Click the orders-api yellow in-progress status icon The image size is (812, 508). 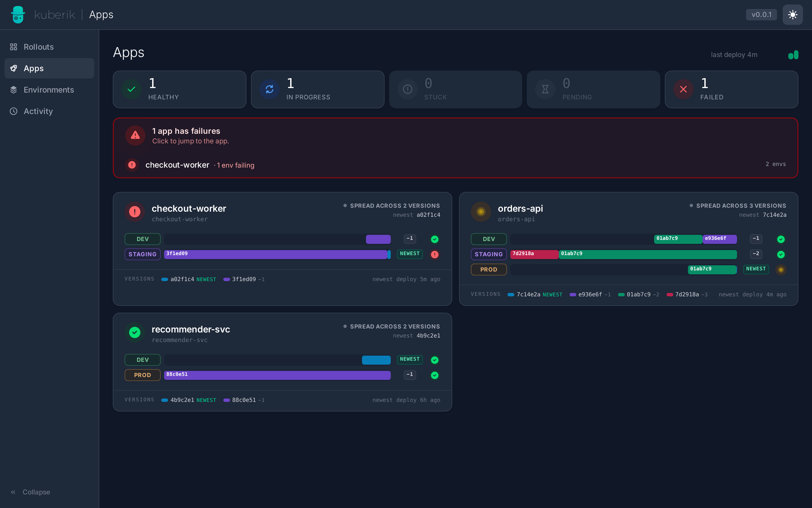tap(481, 212)
